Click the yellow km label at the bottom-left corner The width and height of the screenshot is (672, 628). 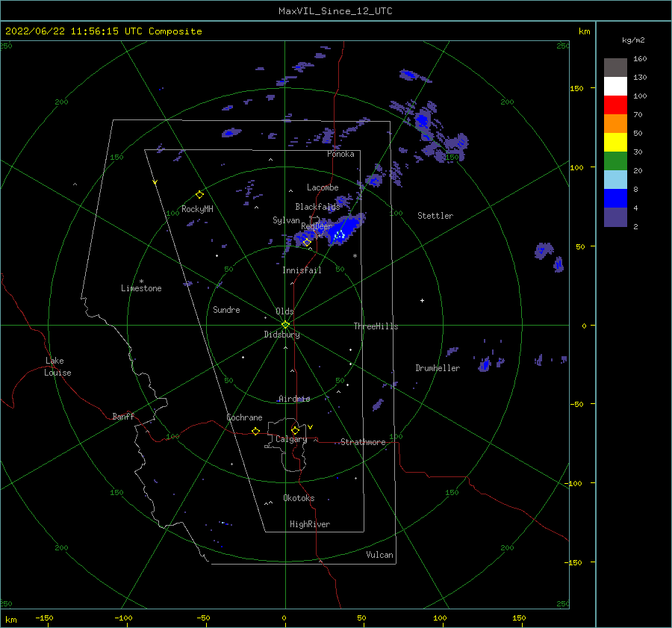(x=10, y=620)
